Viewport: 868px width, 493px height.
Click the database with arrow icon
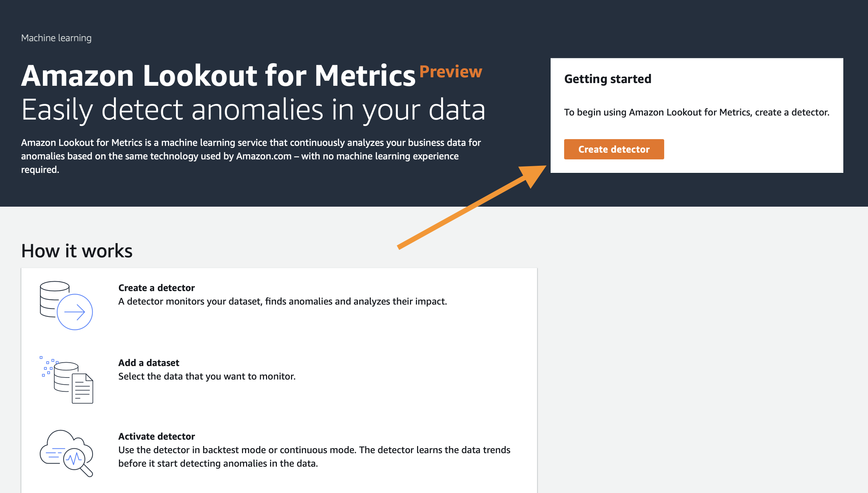tap(66, 305)
